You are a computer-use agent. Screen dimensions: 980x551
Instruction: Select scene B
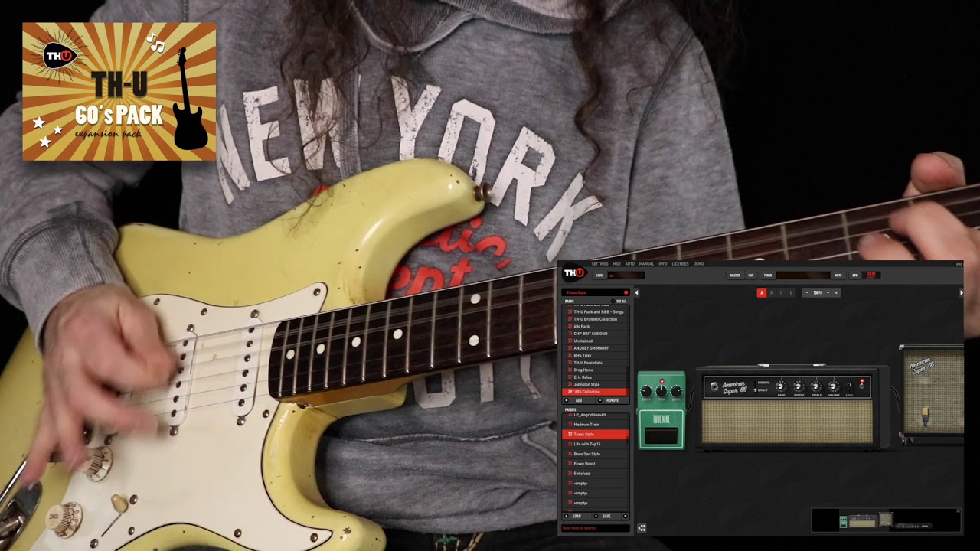(x=771, y=292)
